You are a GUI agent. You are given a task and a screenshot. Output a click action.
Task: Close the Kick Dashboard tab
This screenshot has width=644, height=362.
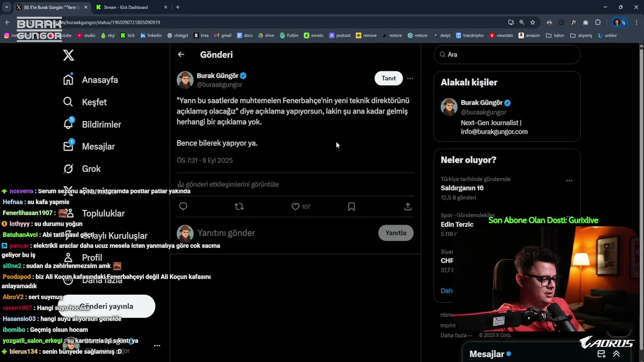pyautogui.click(x=166, y=7)
